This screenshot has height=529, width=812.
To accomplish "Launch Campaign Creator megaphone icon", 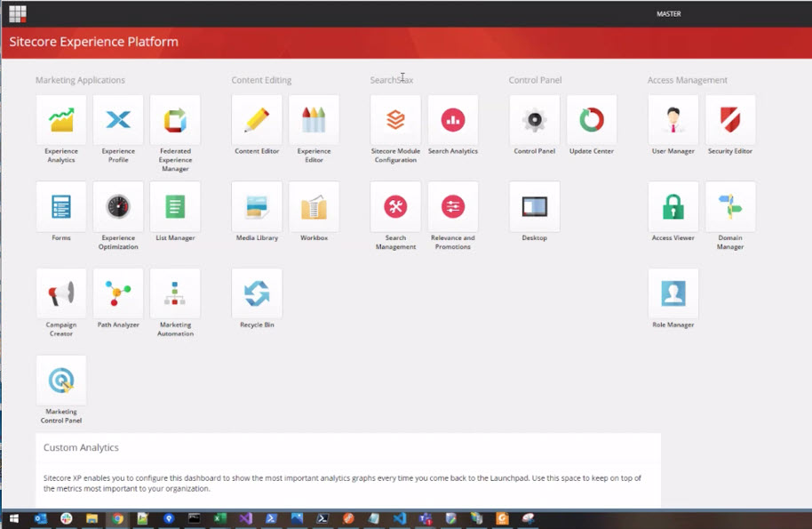I will coord(61,293).
